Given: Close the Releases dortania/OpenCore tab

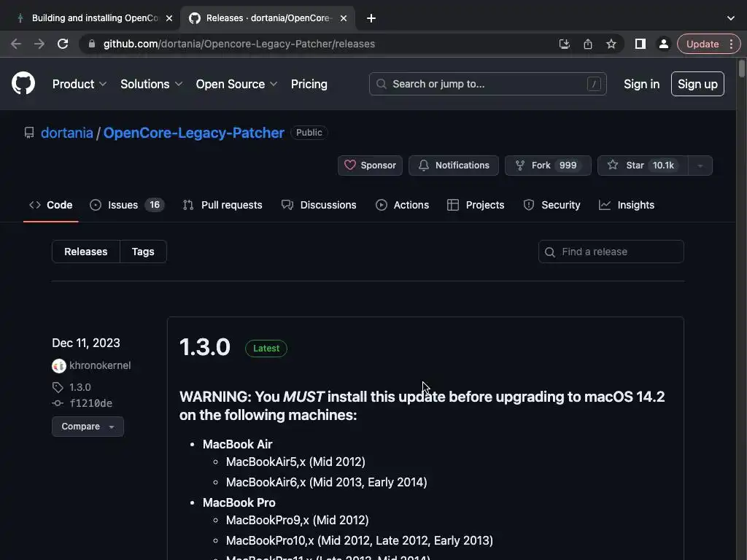Looking at the screenshot, I should 344,18.
